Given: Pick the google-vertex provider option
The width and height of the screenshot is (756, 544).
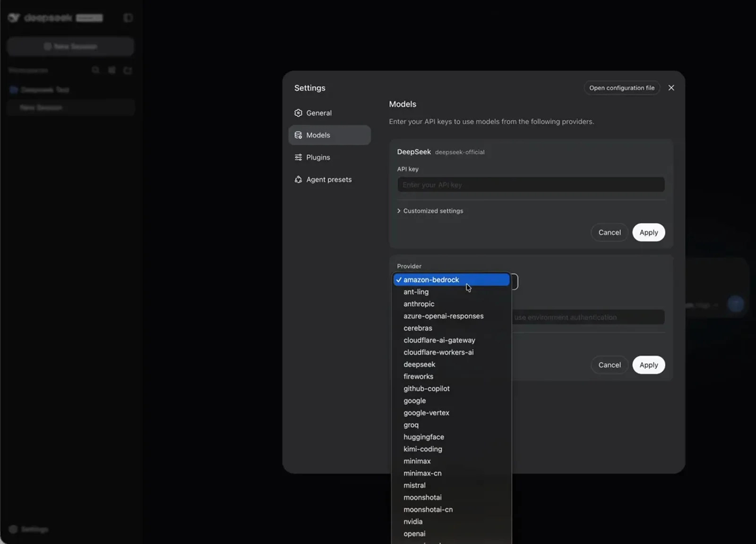Looking at the screenshot, I should pyautogui.click(x=451, y=413).
